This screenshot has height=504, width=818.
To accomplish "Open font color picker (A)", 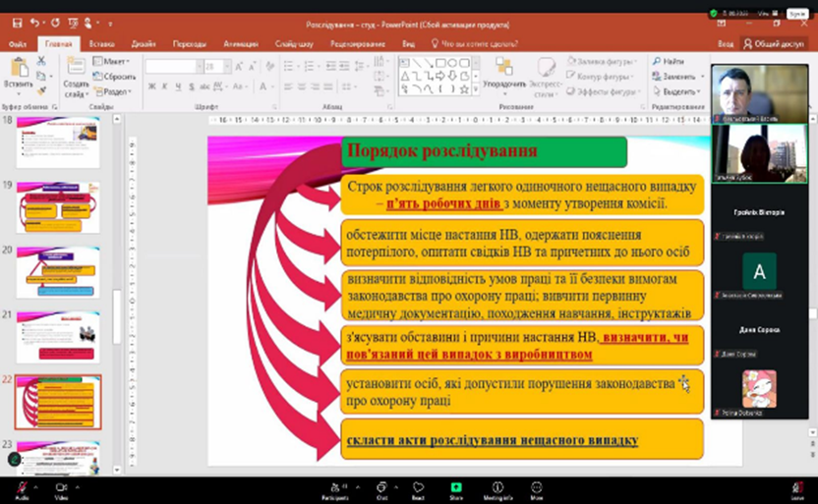I will [263, 86].
